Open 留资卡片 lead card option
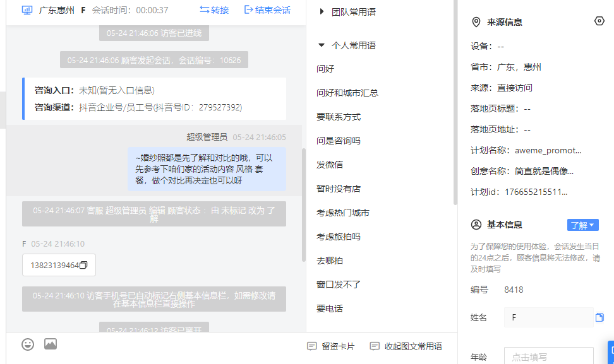Screen dimensions: 614x364 click(331, 346)
